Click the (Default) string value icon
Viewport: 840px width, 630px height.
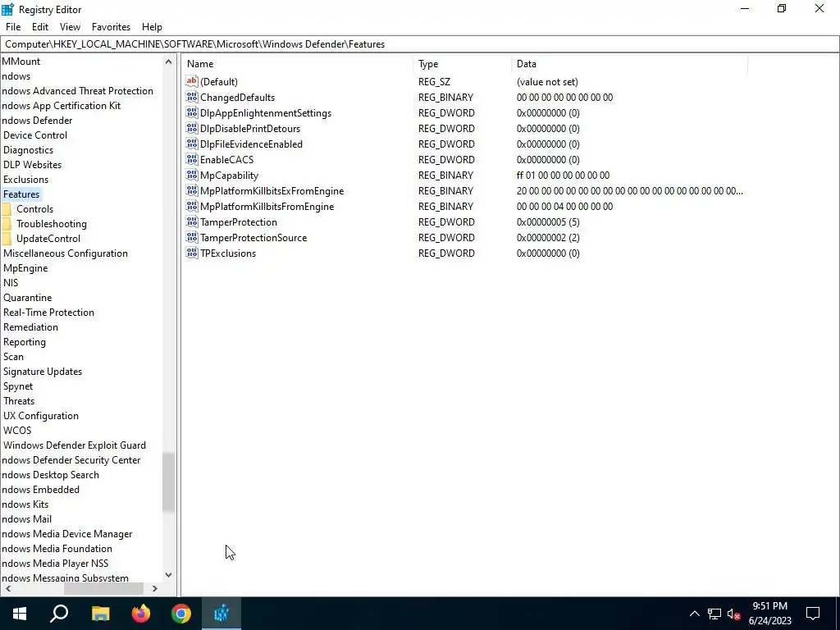point(192,81)
